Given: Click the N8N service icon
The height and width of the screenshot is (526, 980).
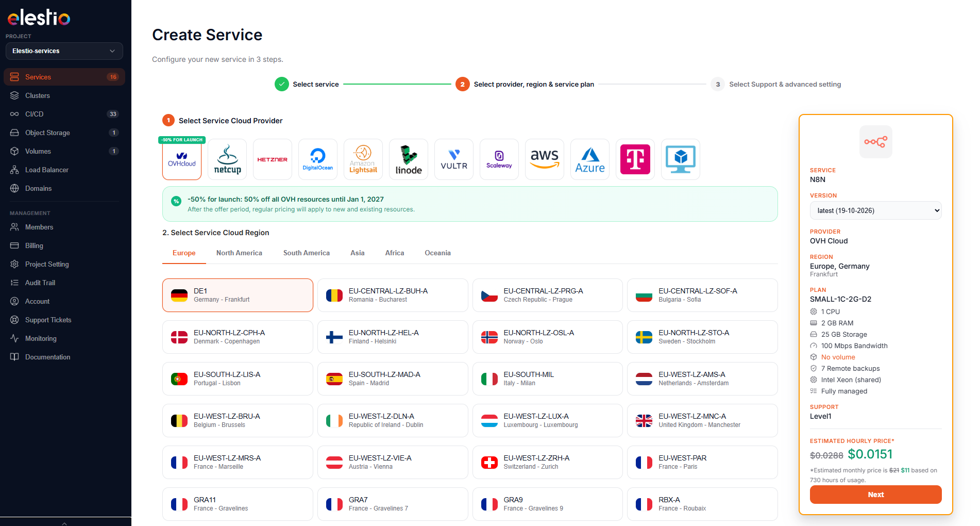Looking at the screenshot, I should point(875,142).
